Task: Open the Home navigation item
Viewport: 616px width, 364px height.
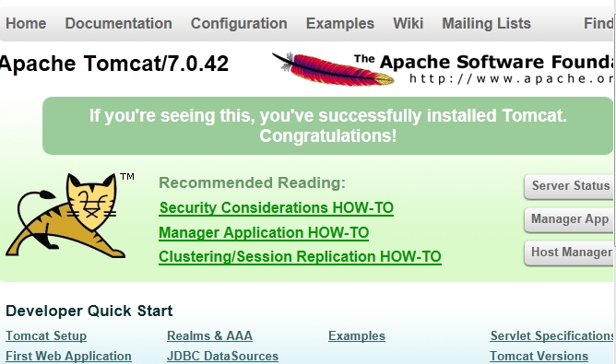Action: tap(26, 24)
